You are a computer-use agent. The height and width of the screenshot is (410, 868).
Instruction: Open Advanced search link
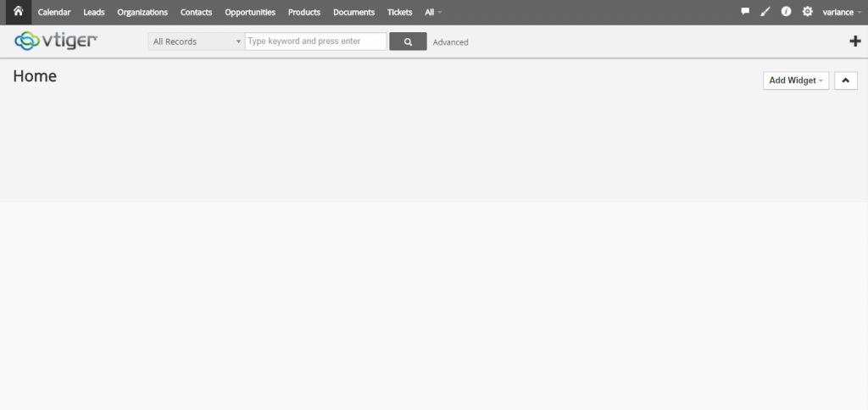tap(451, 42)
